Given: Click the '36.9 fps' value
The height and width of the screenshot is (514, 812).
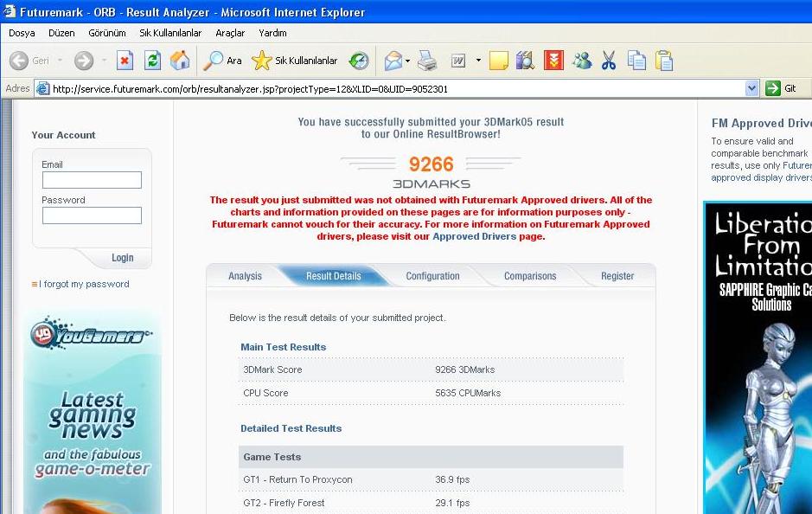Looking at the screenshot, I should coord(452,479).
